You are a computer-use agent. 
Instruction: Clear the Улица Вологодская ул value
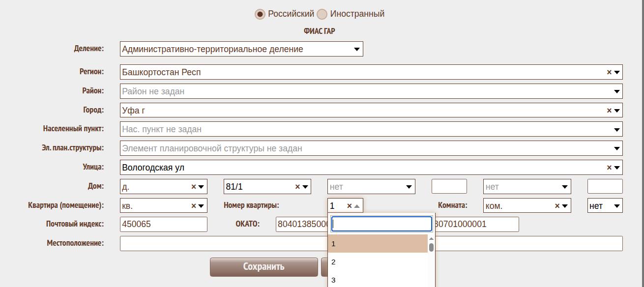[x=609, y=167]
